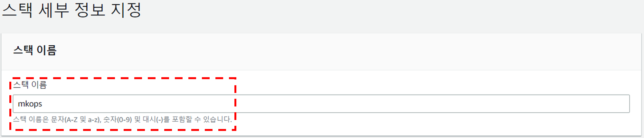Click the bold '스택 이름' section heading
This screenshot has width=644, height=138.
coord(35,50)
